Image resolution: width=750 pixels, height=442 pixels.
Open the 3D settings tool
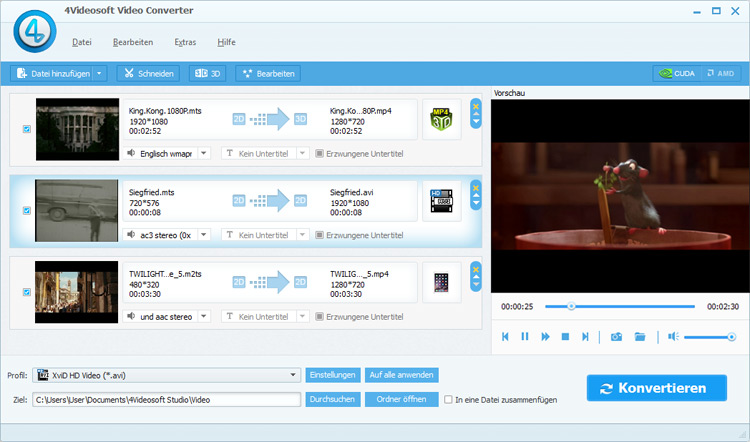208,73
